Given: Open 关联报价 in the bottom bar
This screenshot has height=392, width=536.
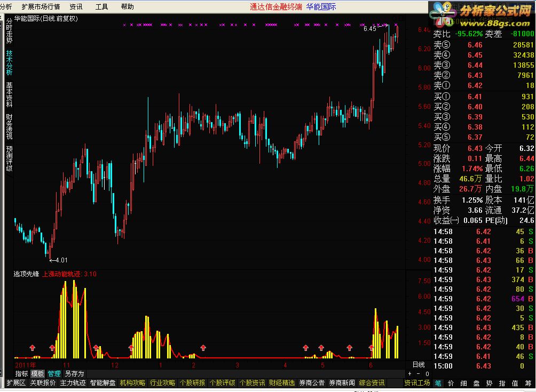Looking at the screenshot, I should [43, 383].
